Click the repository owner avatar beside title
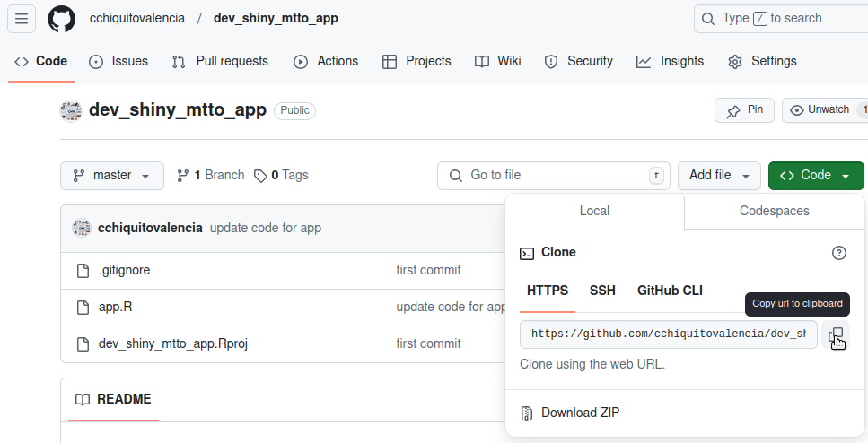The width and height of the screenshot is (868, 443). [x=71, y=110]
